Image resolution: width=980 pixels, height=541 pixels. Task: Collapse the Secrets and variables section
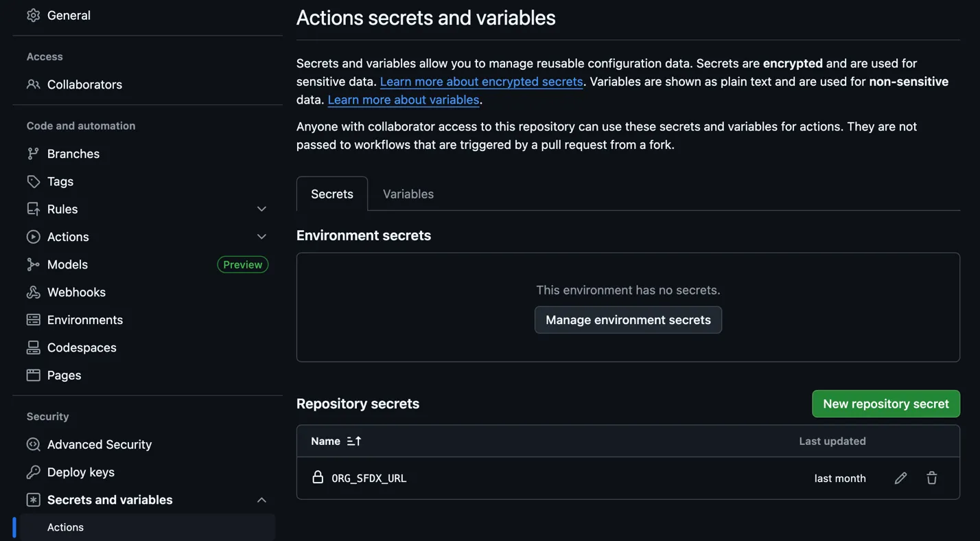[261, 500]
